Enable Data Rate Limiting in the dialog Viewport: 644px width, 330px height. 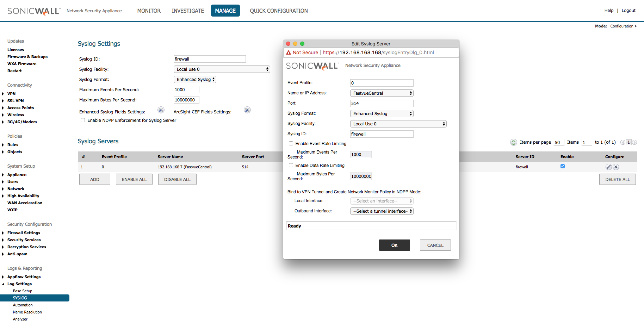(291, 165)
